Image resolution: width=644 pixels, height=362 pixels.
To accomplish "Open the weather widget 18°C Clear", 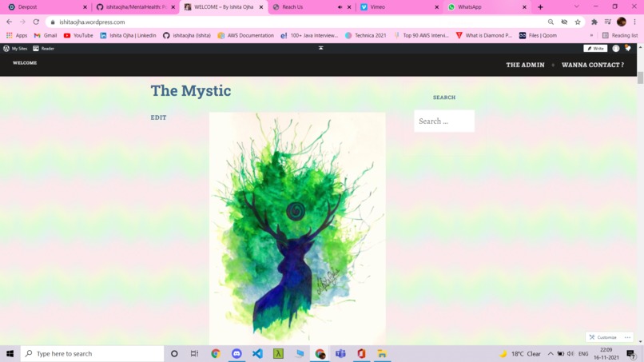I will (x=520, y=354).
